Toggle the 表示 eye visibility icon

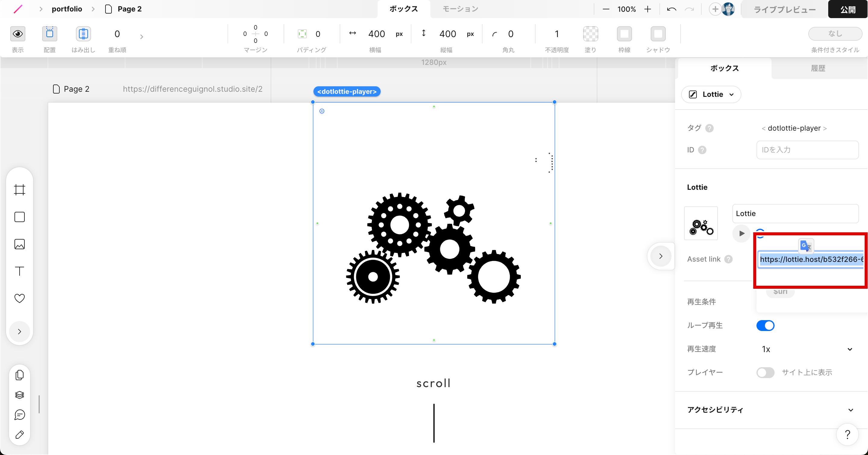pos(17,34)
